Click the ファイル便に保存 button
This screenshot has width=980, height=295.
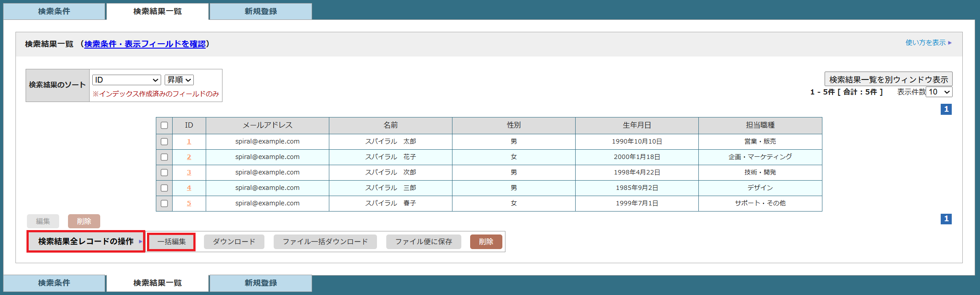(423, 242)
